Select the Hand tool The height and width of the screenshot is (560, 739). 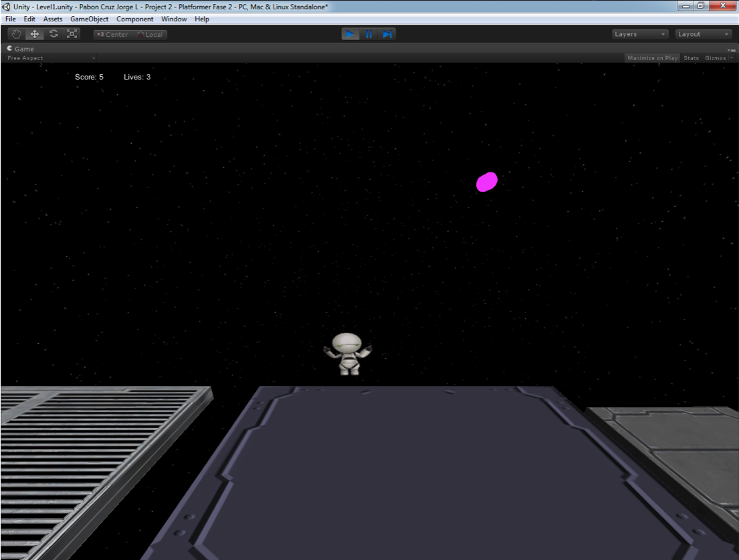[x=17, y=34]
